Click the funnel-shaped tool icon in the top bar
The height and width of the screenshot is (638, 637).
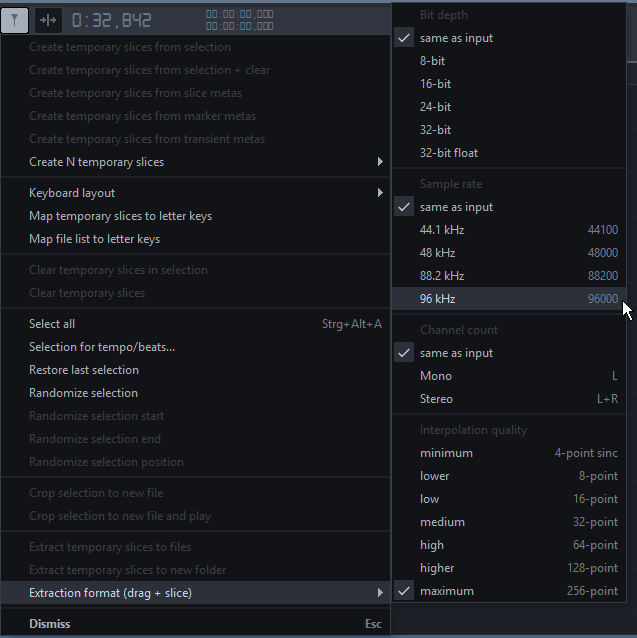point(15,19)
